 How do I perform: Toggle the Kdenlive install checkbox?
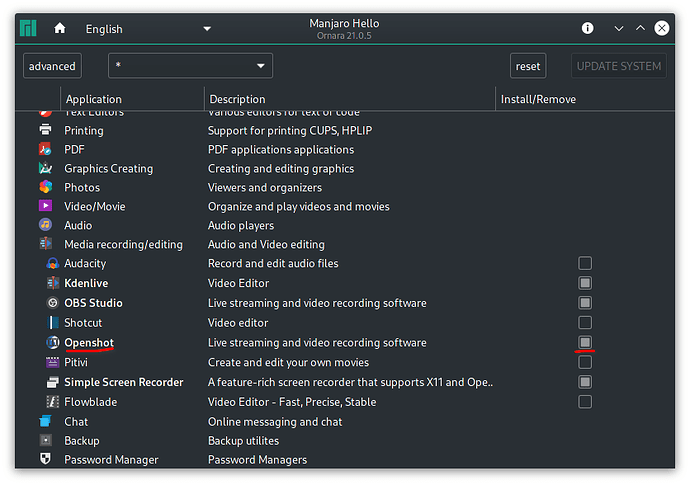(585, 283)
